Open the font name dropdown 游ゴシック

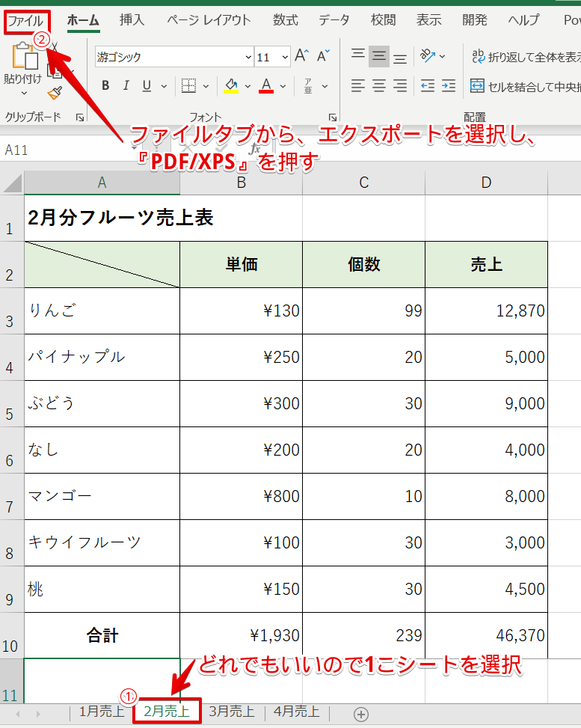tap(249, 57)
